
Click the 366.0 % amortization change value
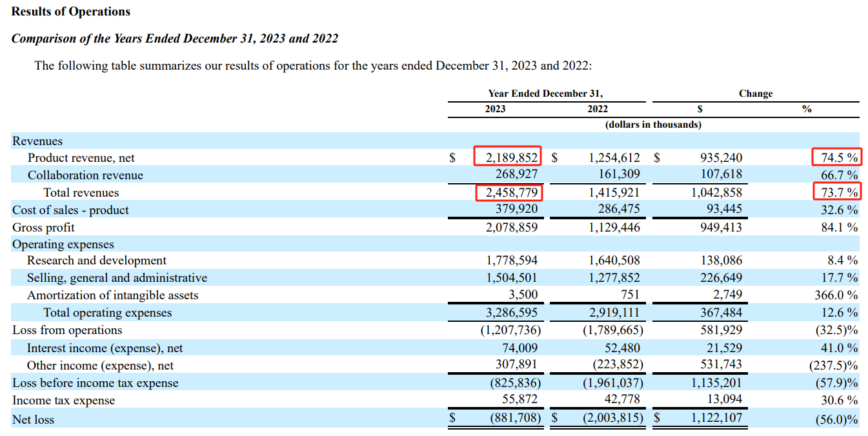[x=836, y=295]
